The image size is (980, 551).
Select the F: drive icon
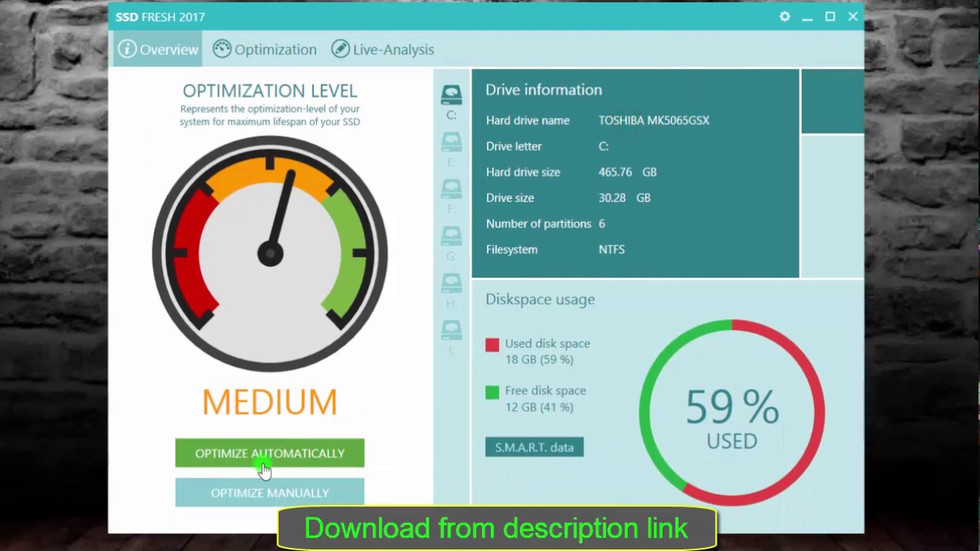coord(452,190)
